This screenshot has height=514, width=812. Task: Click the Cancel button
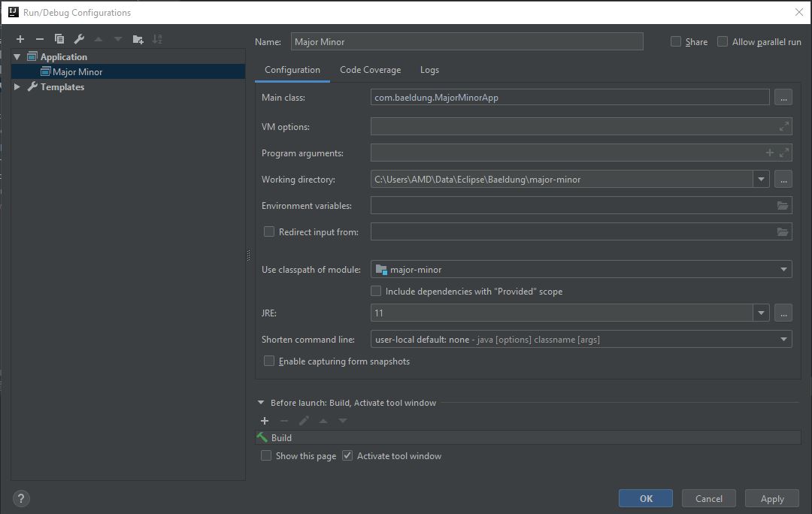click(x=709, y=498)
